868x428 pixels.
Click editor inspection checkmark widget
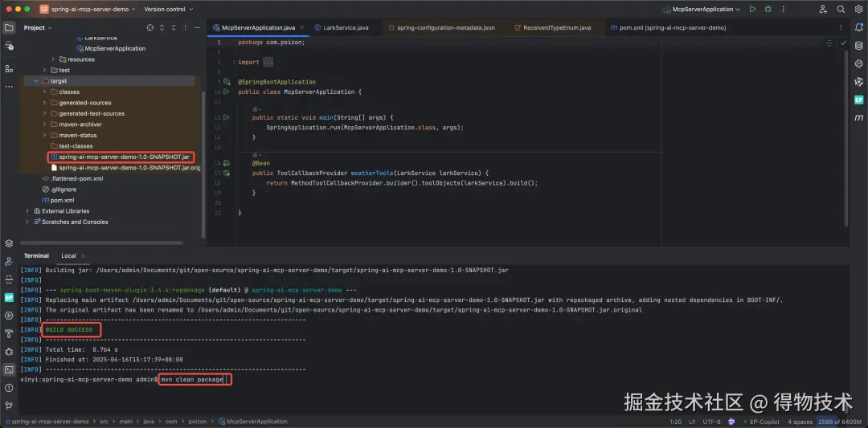pyautogui.click(x=843, y=43)
